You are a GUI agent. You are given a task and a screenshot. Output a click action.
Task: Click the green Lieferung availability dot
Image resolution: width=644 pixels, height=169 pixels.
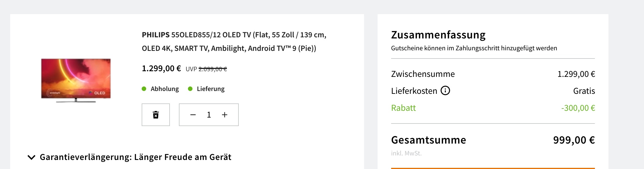190,89
